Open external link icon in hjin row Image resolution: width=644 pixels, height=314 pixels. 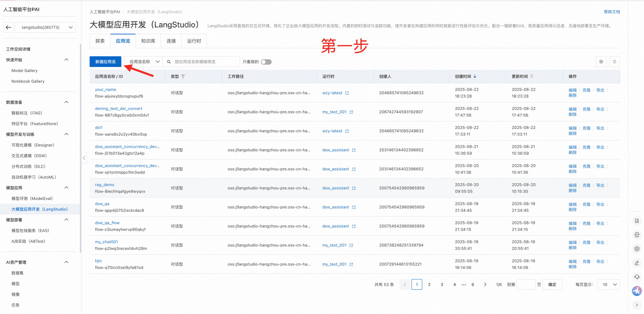(x=351, y=264)
